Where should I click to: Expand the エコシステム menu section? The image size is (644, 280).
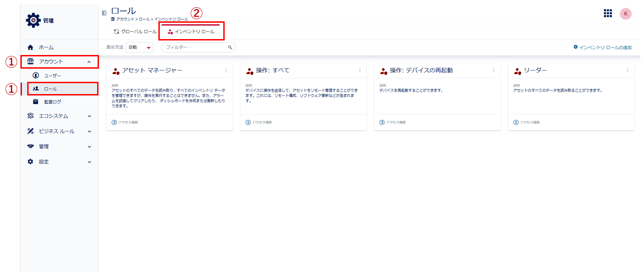click(x=89, y=116)
